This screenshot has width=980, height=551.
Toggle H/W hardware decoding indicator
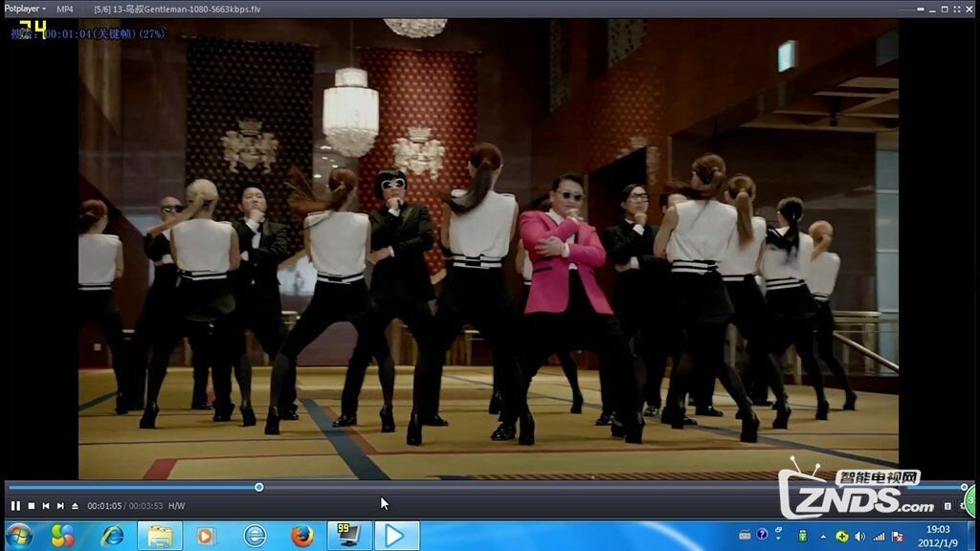[177, 506]
